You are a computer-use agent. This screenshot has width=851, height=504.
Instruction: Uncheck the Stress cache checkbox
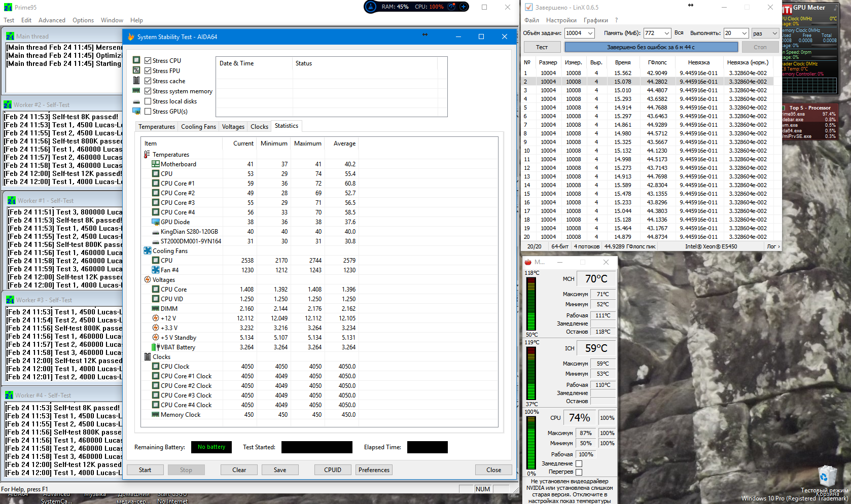[x=148, y=81]
